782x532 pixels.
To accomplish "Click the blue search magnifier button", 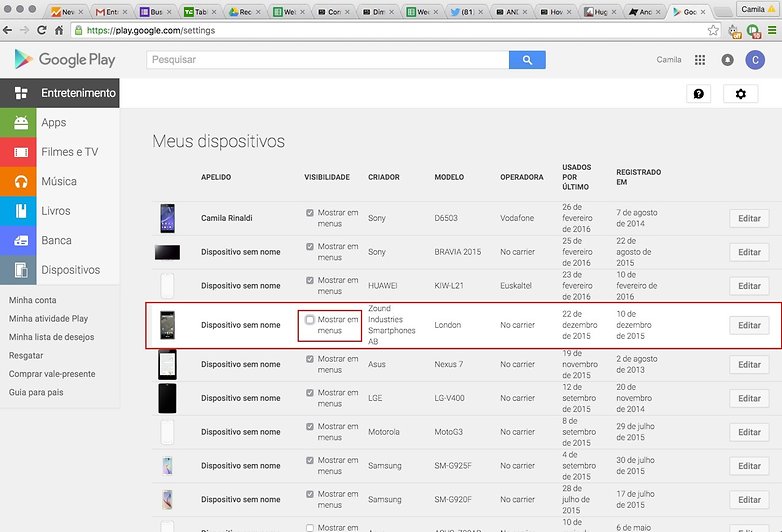I will point(527,60).
